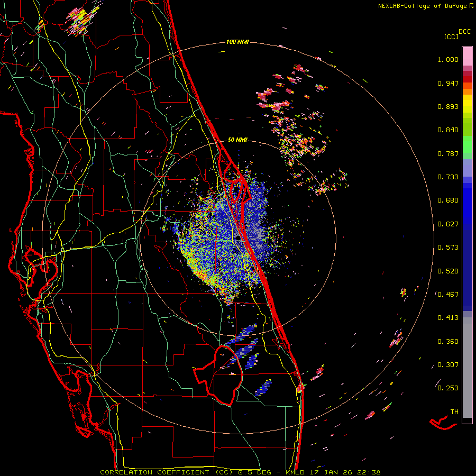This screenshot has height=476, width=476.
Task: Pick the gray swatch beside 0.307
Action: [467, 368]
